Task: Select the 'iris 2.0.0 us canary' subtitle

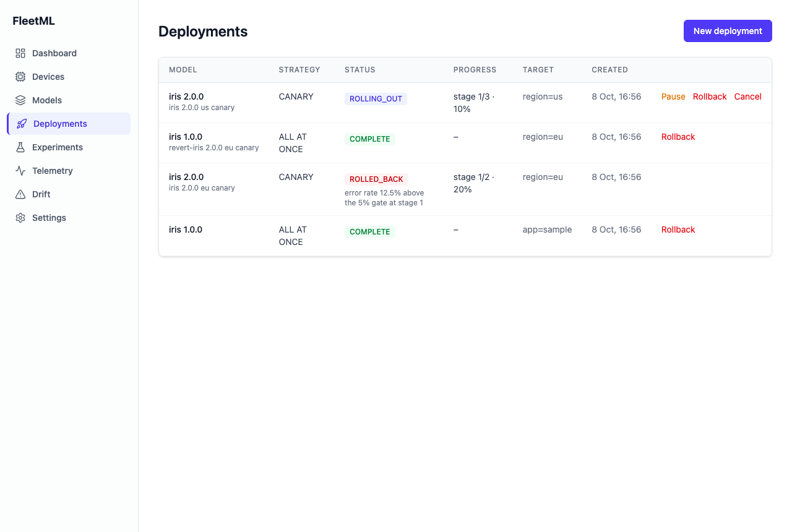Action: pos(202,108)
